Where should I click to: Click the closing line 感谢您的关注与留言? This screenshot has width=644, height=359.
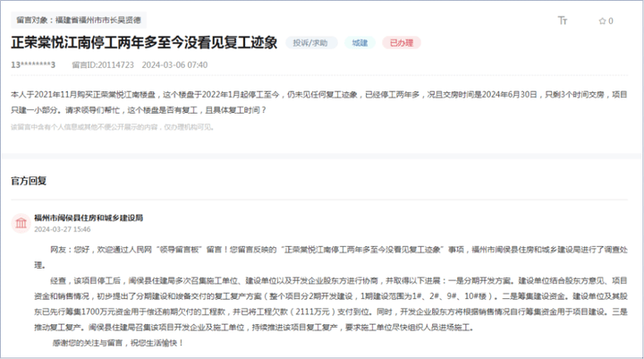pyautogui.click(x=118, y=343)
